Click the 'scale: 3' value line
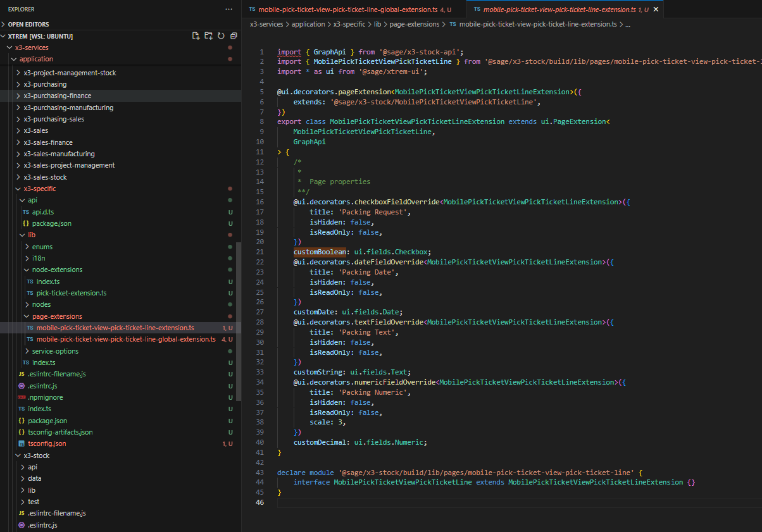The image size is (762, 532). pyautogui.click(x=328, y=422)
